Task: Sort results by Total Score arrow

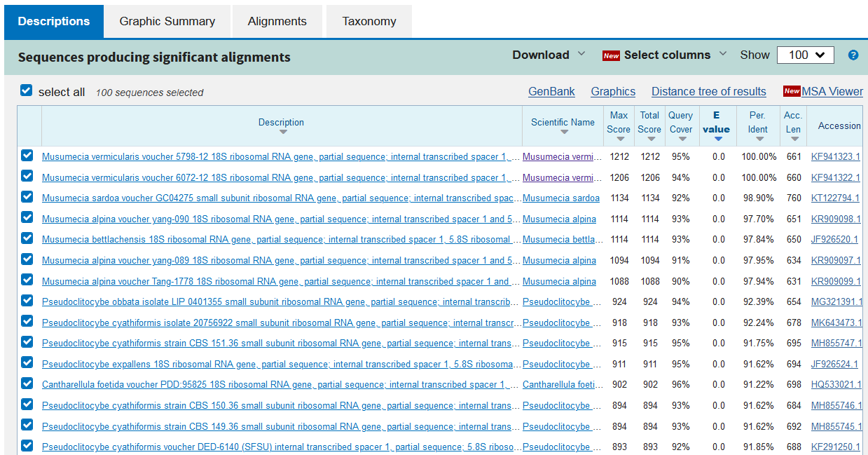Action: coord(649,139)
